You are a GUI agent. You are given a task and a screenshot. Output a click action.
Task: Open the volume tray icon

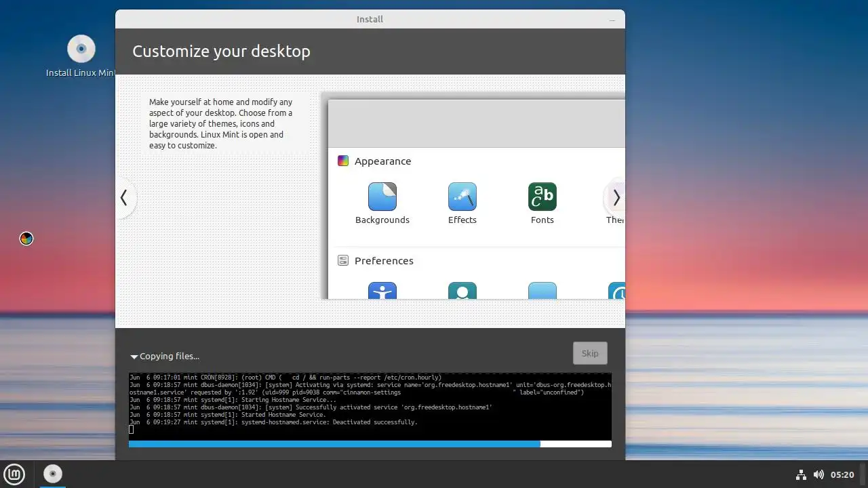pos(818,474)
